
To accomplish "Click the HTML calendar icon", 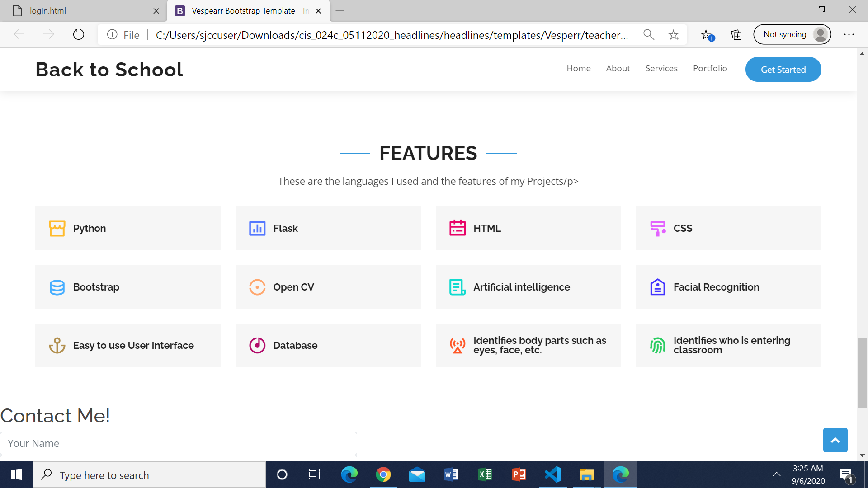I will [458, 228].
